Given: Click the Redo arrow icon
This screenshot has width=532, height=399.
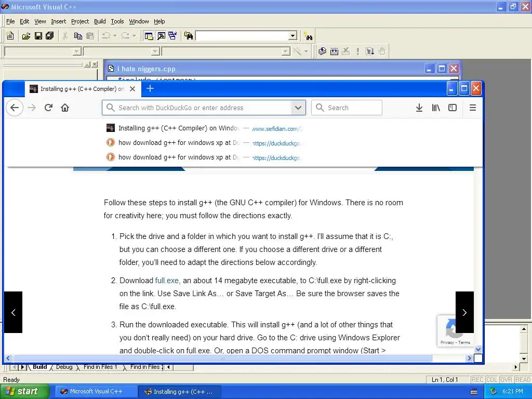Looking at the screenshot, I should 125,36.
